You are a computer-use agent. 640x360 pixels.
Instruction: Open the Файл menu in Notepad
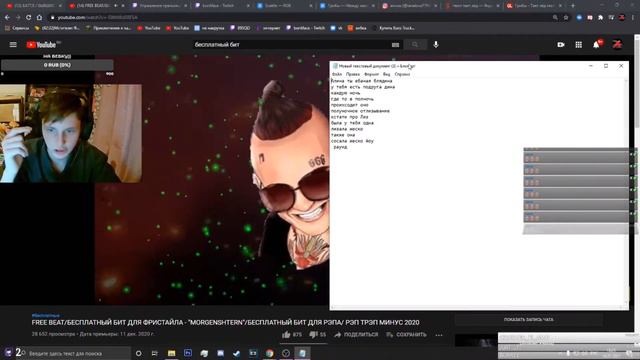[x=337, y=74]
